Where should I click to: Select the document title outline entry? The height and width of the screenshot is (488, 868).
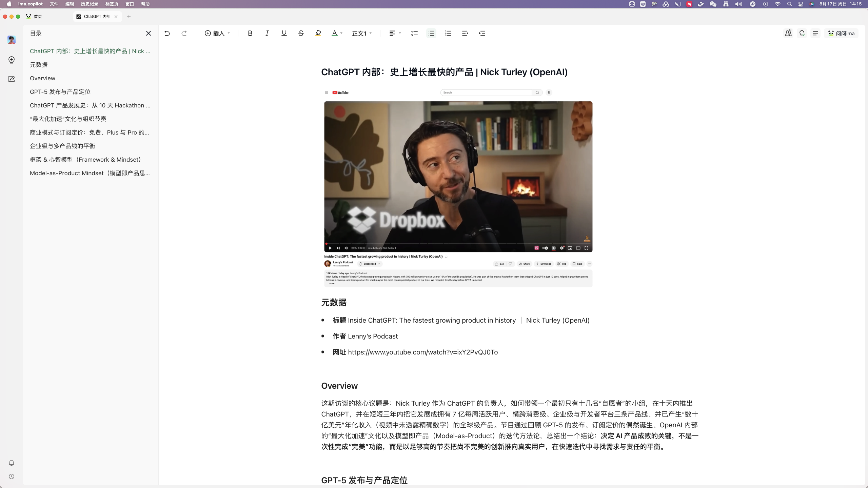tap(90, 51)
